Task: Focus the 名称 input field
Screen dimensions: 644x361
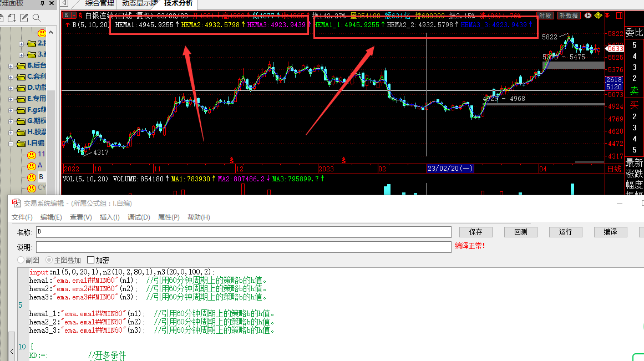Action: [244, 232]
